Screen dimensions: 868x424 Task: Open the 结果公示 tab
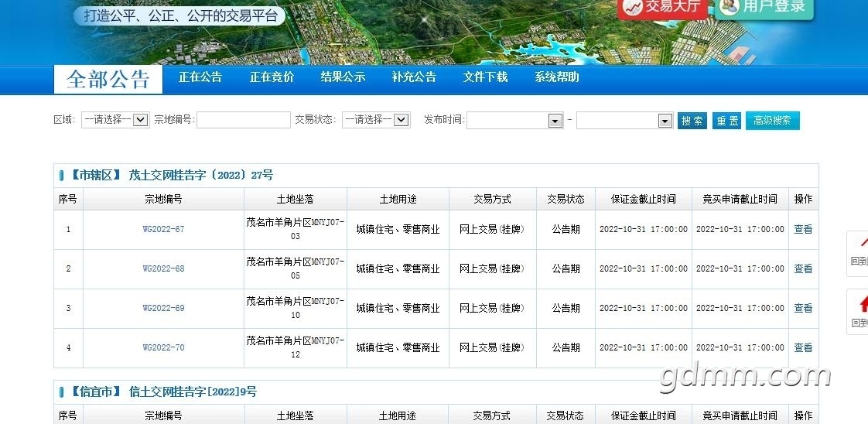pos(343,77)
